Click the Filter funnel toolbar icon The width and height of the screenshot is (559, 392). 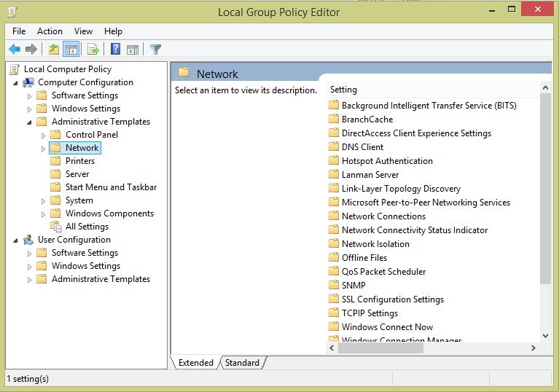[x=155, y=49]
